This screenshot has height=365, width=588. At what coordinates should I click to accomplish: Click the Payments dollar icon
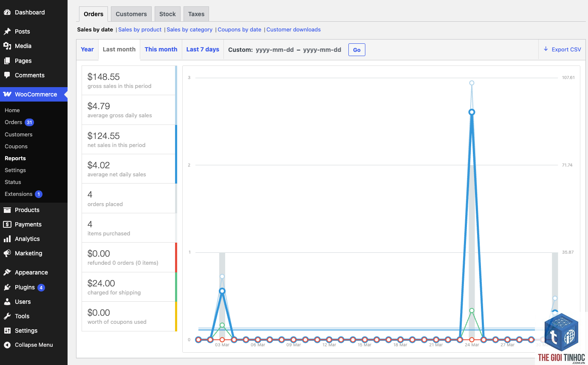click(7, 224)
